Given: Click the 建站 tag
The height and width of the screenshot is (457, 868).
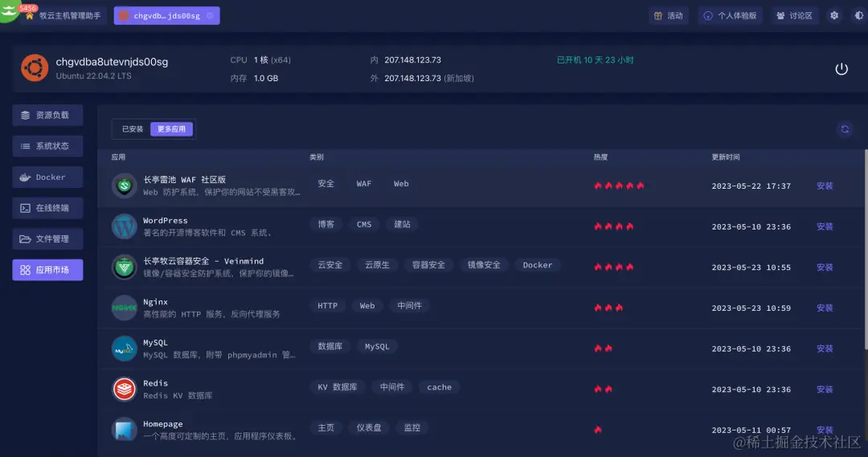Looking at the screenshot, I should [x=402, y=224].
